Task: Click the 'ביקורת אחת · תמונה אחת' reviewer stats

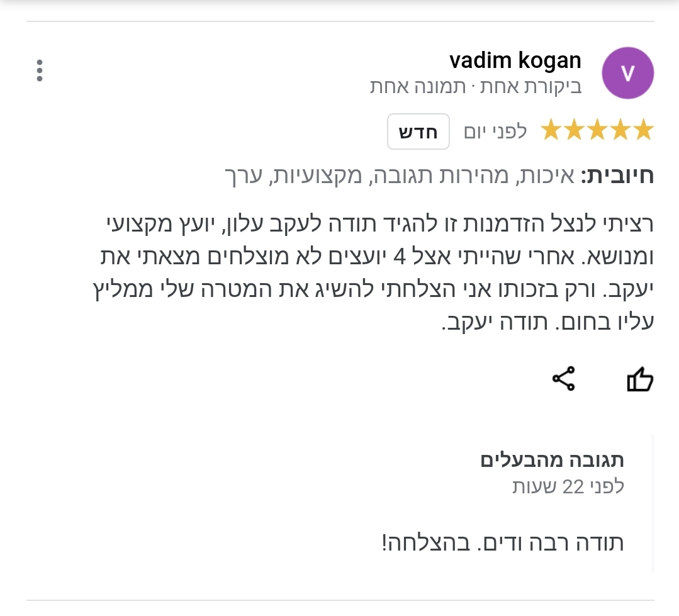Action: [476, 87]
